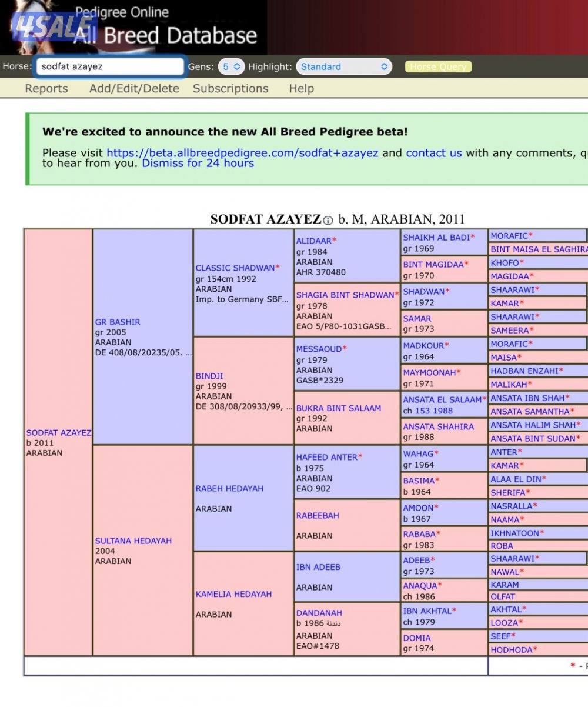
Task: Open SULTANA HEDAYAH pedigree entry
Action: click(133, 541)
